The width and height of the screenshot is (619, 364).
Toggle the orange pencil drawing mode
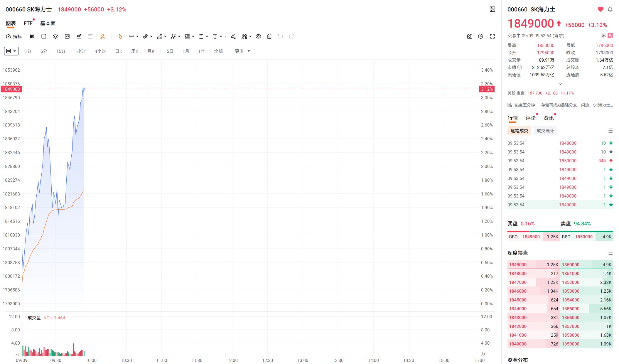pyautogui.click(x=102, y=36)
